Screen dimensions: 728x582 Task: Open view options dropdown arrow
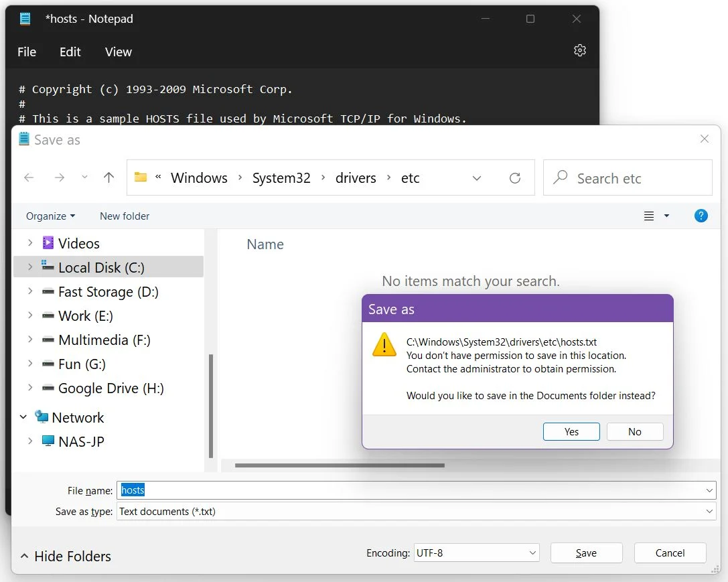(x=666, y=216)
